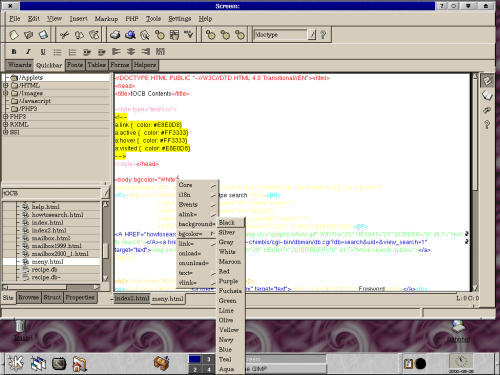Open the doctype combo box dropdown arrow
500x375 pixels.
311,35
